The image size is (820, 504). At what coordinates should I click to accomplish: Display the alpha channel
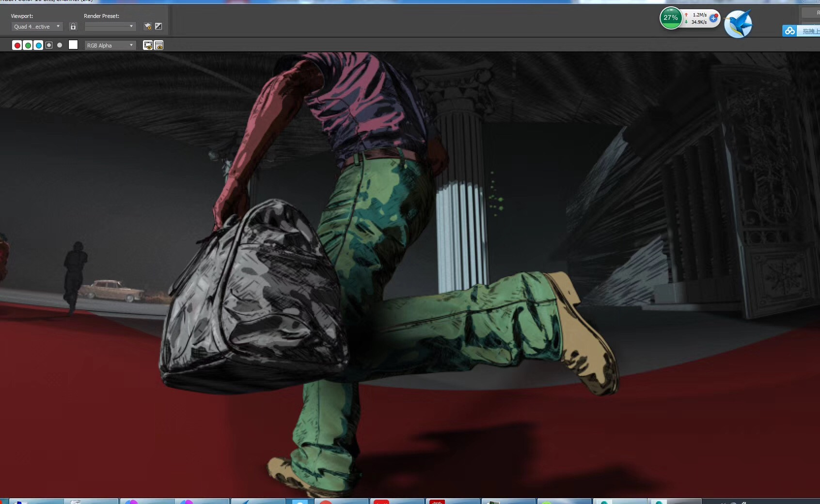click(49, 45)
